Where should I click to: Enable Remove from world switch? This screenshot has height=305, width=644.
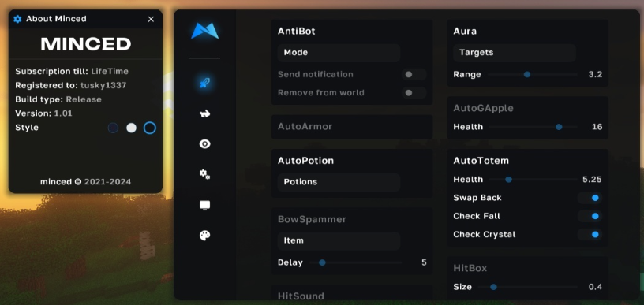tap(414, 93)
